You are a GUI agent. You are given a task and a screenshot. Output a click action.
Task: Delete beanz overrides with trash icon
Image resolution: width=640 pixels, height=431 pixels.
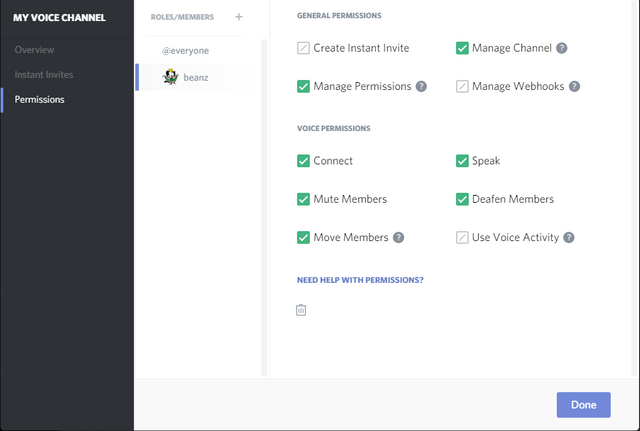coord(301,310)
